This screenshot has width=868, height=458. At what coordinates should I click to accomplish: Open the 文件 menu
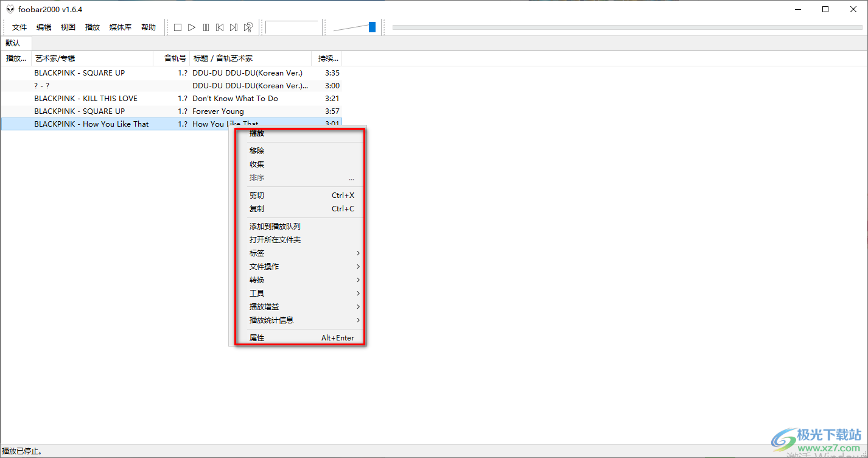point(19,27)
